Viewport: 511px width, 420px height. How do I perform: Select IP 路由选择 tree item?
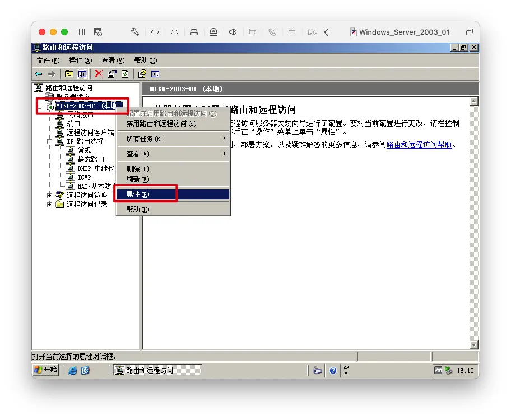click(85, 142)
